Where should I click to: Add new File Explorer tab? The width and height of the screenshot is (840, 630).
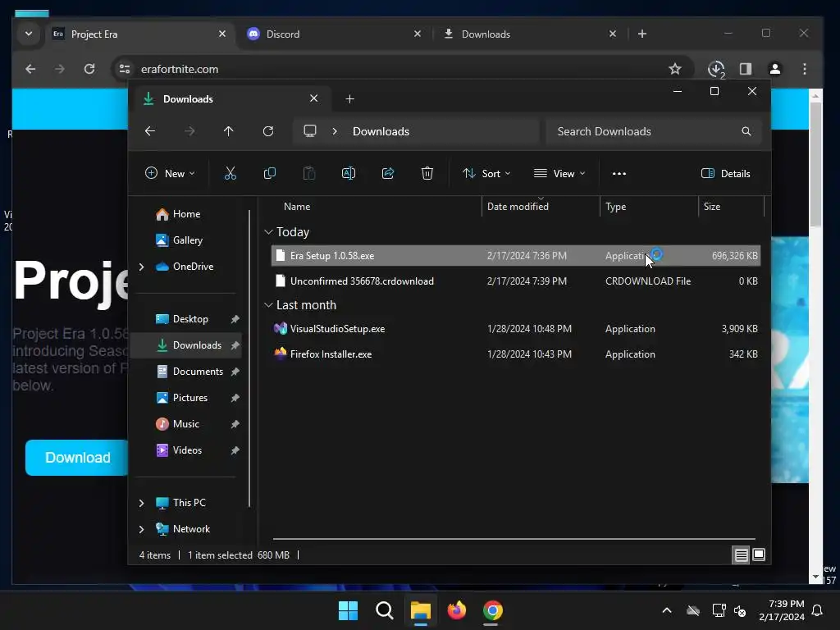pyautogui.click(x=349, y=99)
